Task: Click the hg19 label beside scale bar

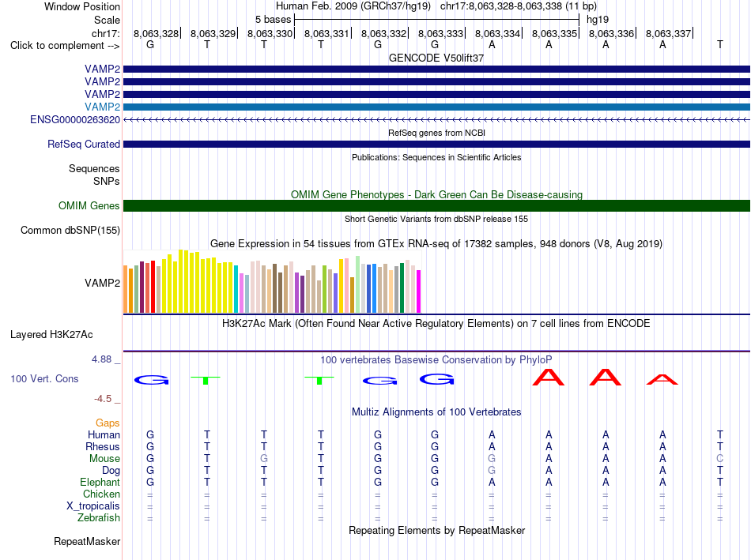Action: point(598,20)
